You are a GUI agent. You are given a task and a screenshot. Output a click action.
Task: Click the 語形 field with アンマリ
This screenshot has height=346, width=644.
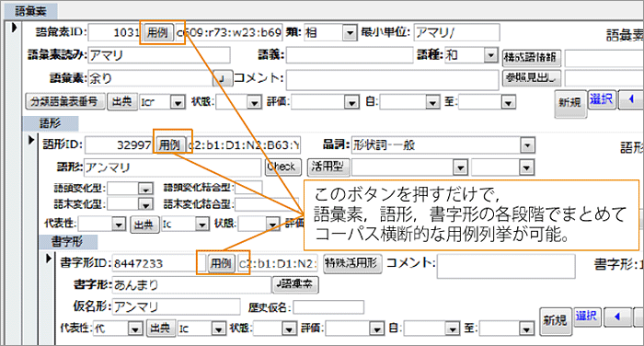173,167
